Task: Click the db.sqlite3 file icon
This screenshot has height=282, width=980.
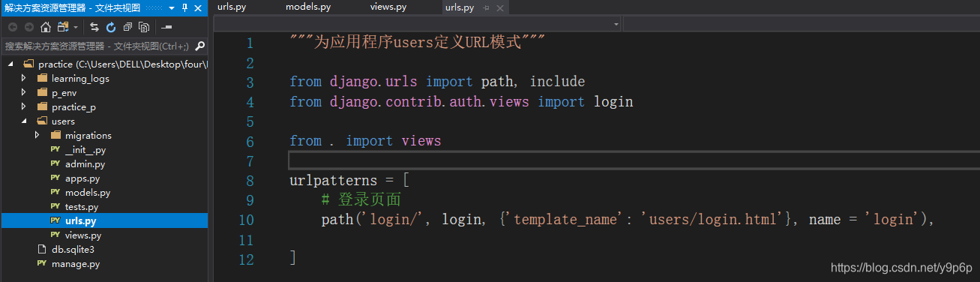Action: point(42,249)
